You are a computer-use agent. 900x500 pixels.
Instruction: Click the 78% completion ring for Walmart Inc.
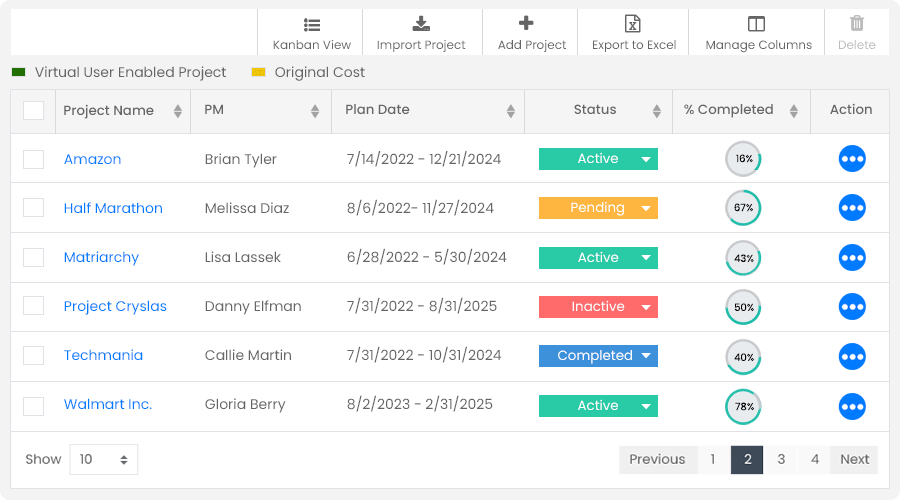(x=743, y=406)
